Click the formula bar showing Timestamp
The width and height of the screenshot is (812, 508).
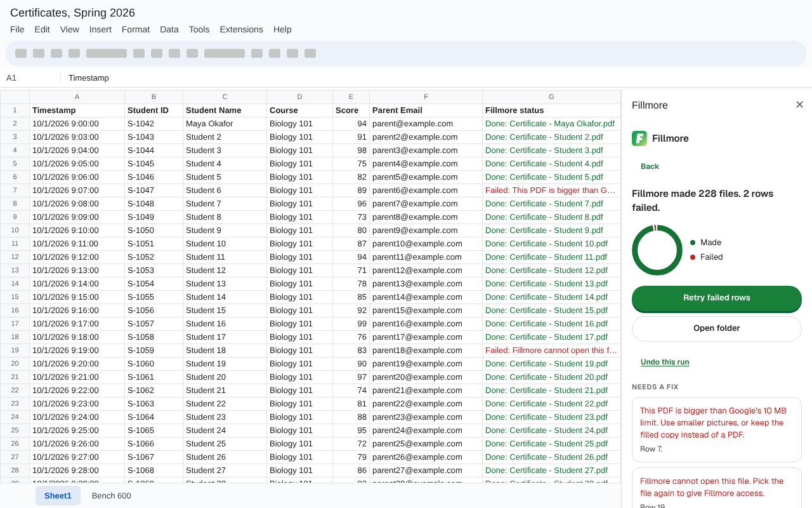click(436, 77)
